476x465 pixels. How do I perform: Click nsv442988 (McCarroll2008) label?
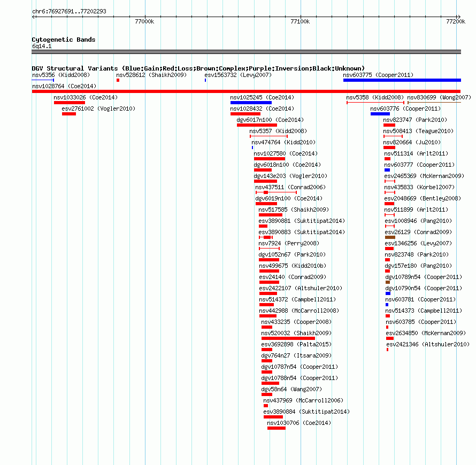click(299, 311)
